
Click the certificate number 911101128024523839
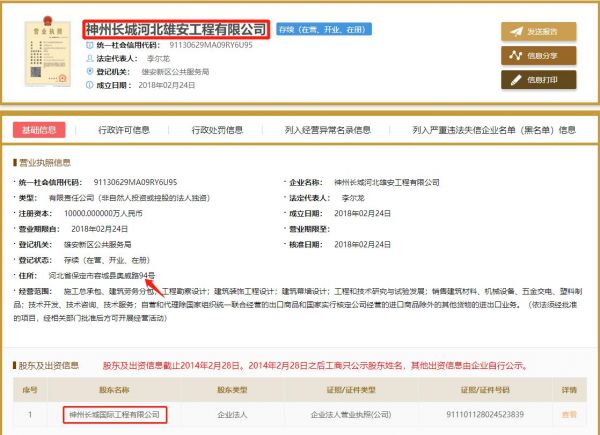pos(485,415)
